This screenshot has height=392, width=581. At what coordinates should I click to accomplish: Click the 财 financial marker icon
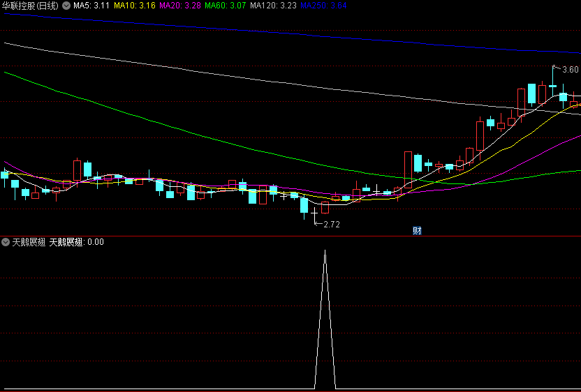(x=417, y=231)
